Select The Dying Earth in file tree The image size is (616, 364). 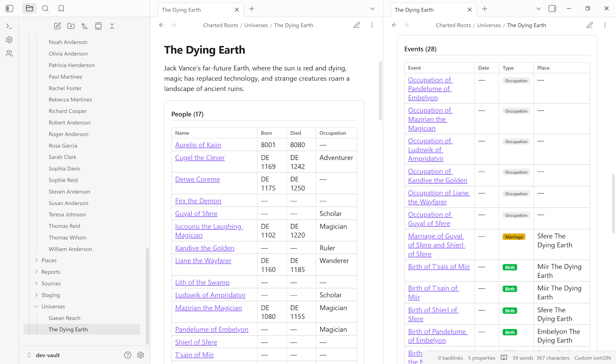pos(82,329)
